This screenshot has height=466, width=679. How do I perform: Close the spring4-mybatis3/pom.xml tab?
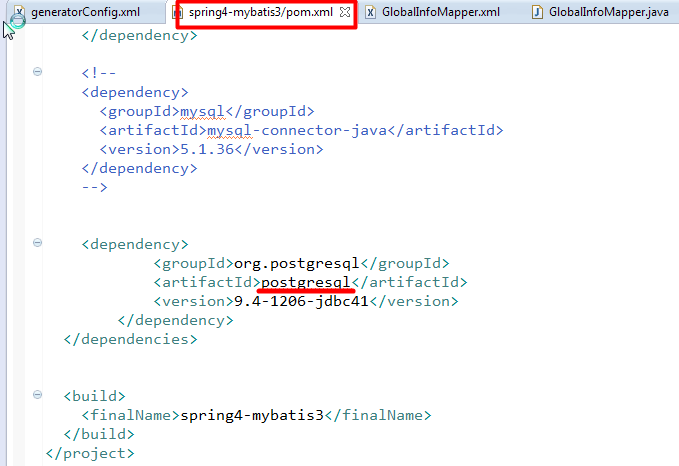(x=345, y=12)
